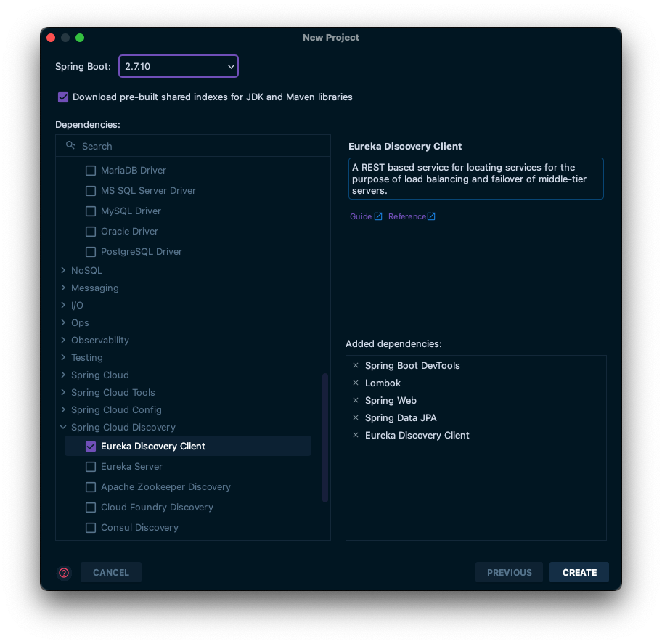Click the CANCEL button
Screen dimensions: 662x644
pyautogui.click(x=111, y=573)
